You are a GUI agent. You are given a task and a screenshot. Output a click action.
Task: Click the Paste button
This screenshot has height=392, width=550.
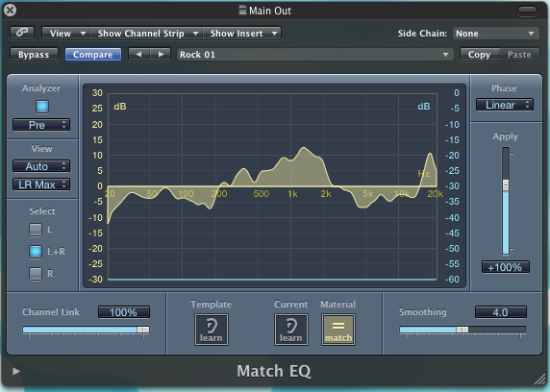[x=519, y=55]
